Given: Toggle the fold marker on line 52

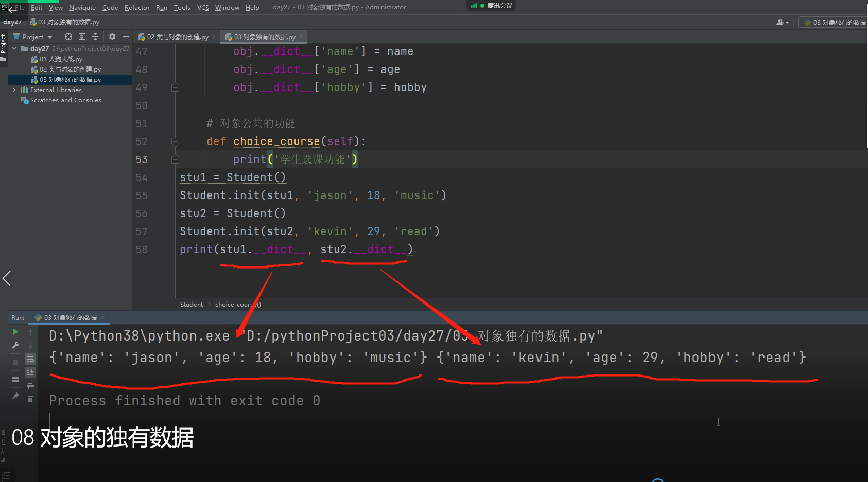Looking at the screenshot, I should [175, 141].
